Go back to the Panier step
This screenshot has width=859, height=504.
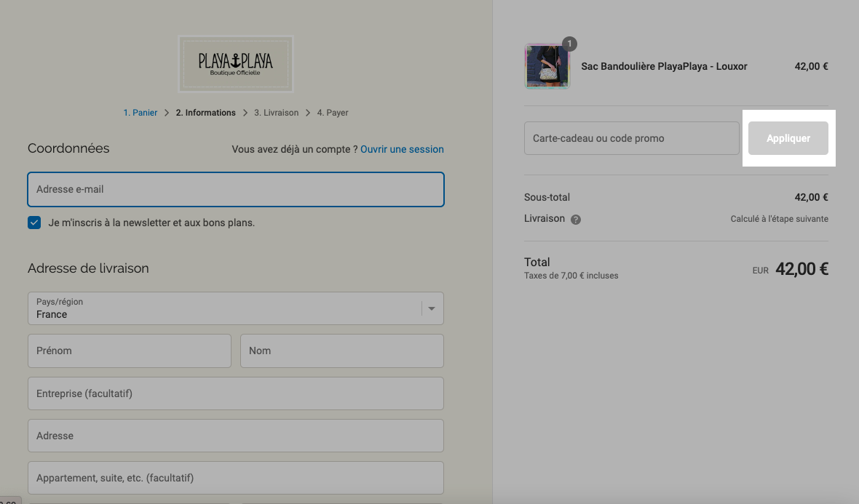[x=140, y=113]
